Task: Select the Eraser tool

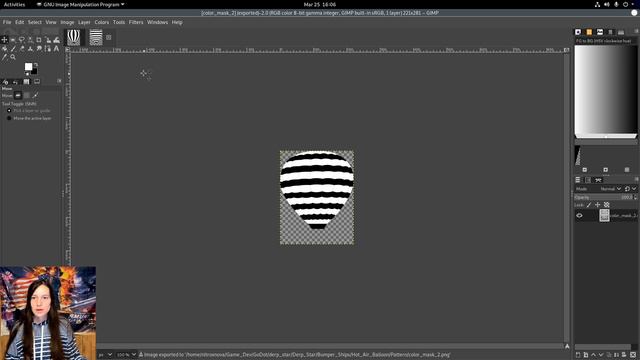Action: (22, 49)
